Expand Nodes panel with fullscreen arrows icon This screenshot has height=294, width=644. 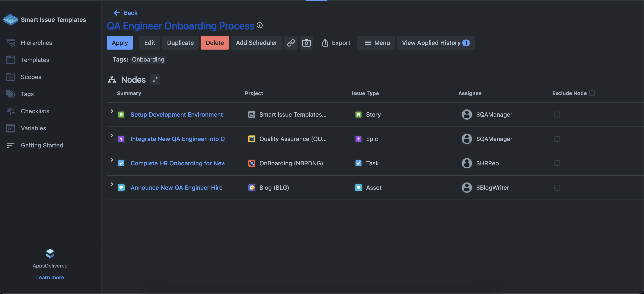pyautogui.click(x=155, y=80)
